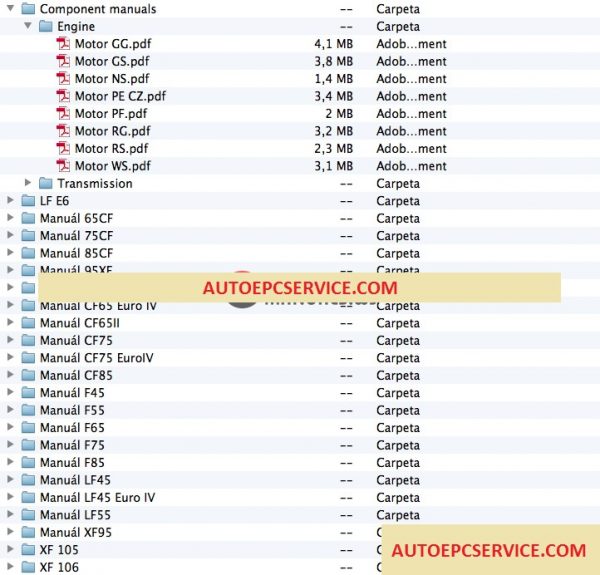Image resolution: width=600 pixels, height=575 pixels.
Task: Click the Manuál LF55 folder icon
Action: point(28,515)
